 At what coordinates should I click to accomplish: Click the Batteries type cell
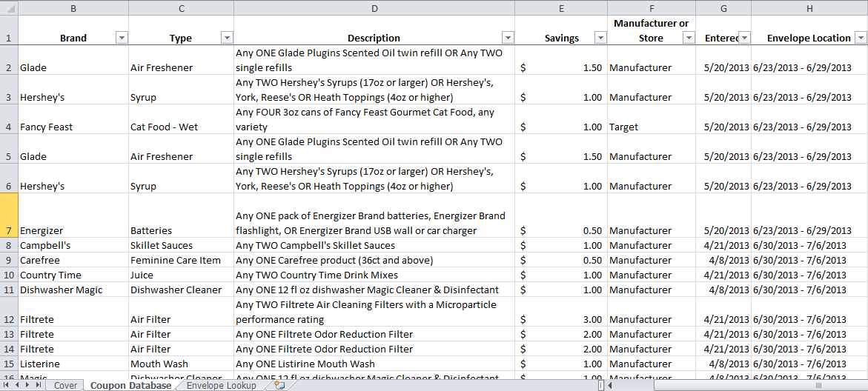(181, 215)
